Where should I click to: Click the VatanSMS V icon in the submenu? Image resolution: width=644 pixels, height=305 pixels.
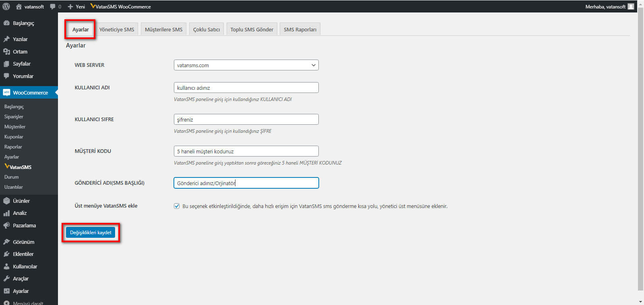[x=7, y=166]
